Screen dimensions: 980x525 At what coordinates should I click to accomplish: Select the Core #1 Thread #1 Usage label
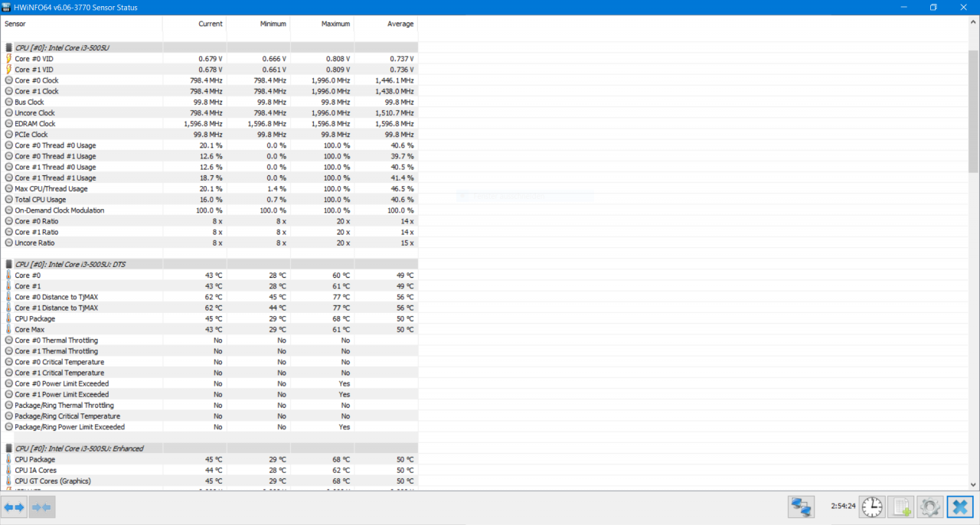(x=55, y=178)
